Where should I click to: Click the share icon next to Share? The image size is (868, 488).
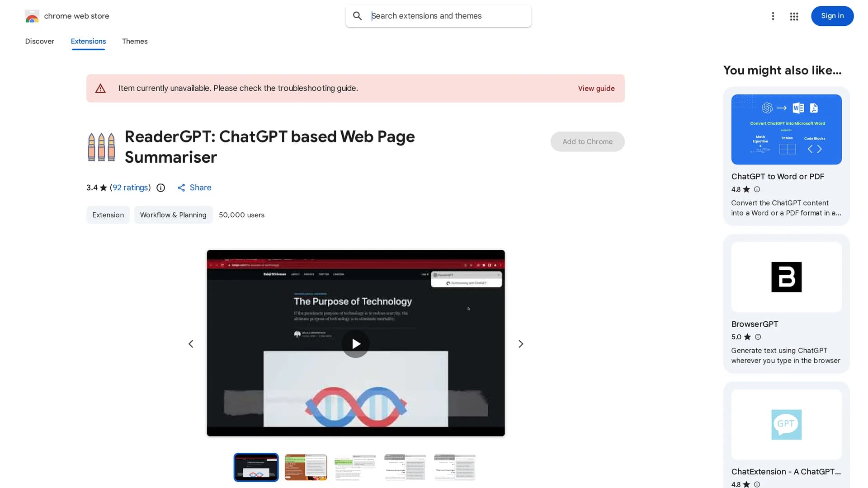click(181, 188)
